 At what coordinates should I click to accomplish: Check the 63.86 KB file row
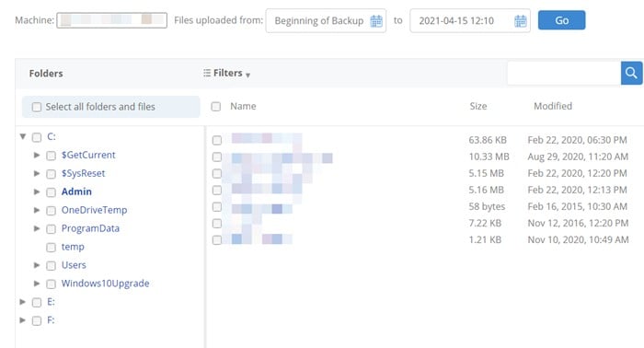click(x=217, y=141)
